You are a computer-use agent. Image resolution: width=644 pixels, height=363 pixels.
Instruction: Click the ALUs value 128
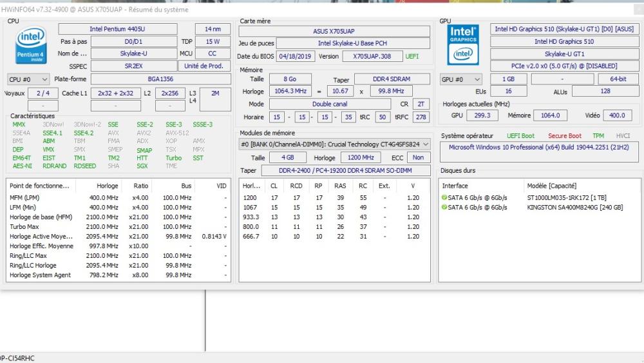click(x=605, y=92)
